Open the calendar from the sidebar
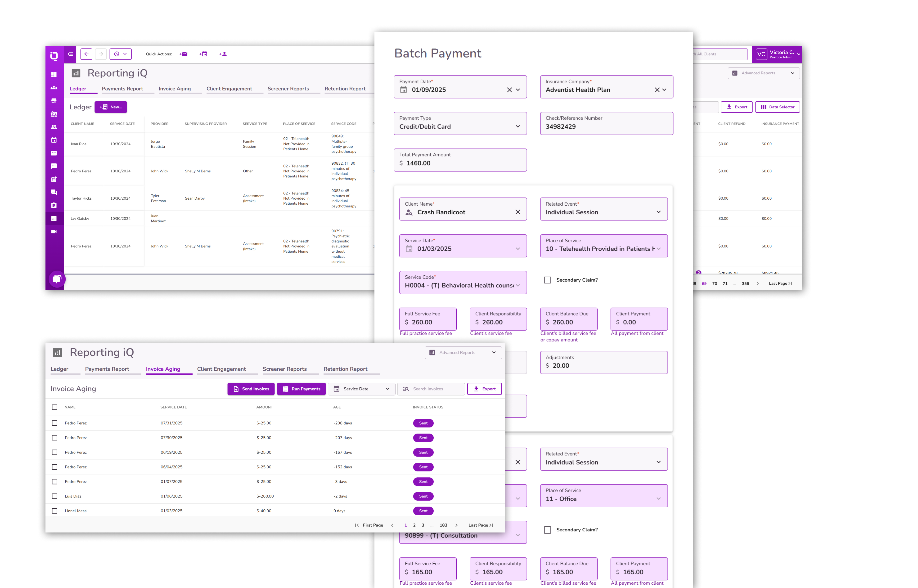Viewport: 918px width, 588px height. (54, 140)
